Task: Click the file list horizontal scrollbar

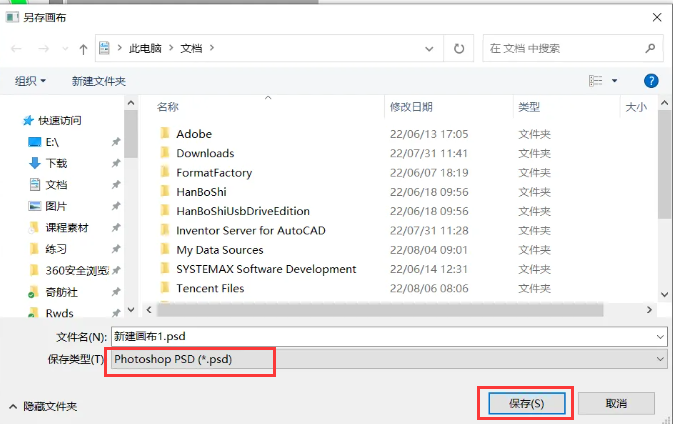Action: pos(380,310)
